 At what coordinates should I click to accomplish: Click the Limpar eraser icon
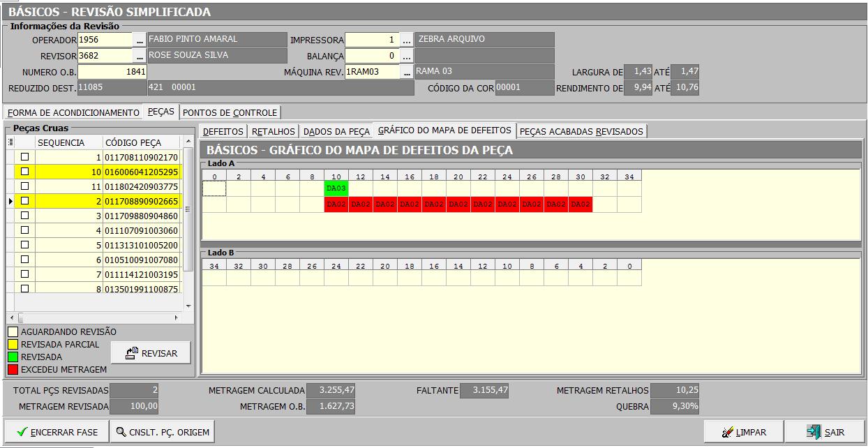pyautogui.click(x=727, y=432)
